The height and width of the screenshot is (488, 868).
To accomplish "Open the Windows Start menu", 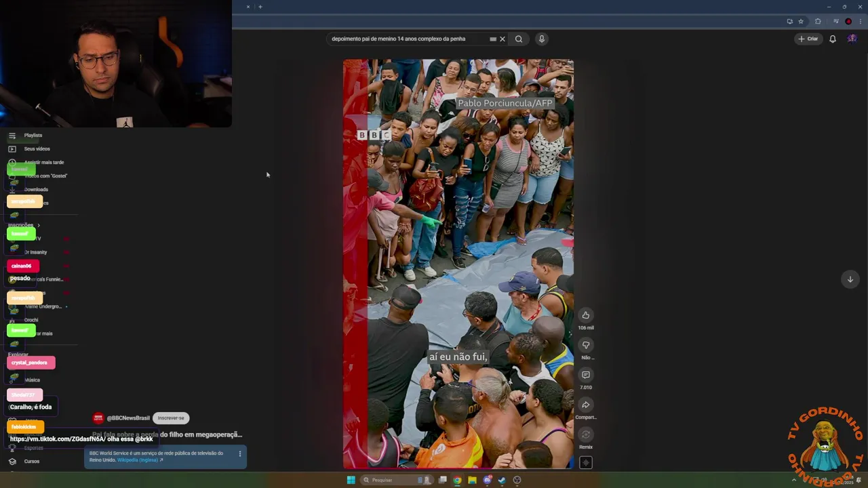I will click(351, 480).
